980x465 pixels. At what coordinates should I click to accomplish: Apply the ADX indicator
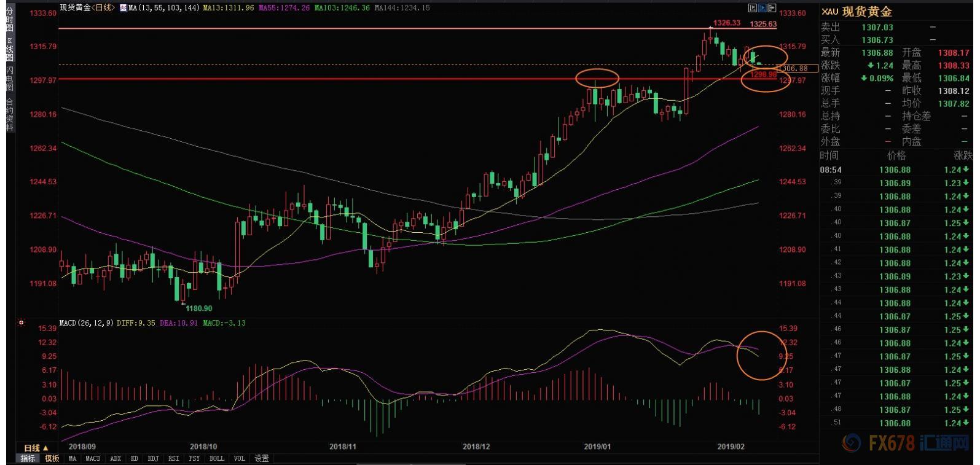click(x=116, y=459)
